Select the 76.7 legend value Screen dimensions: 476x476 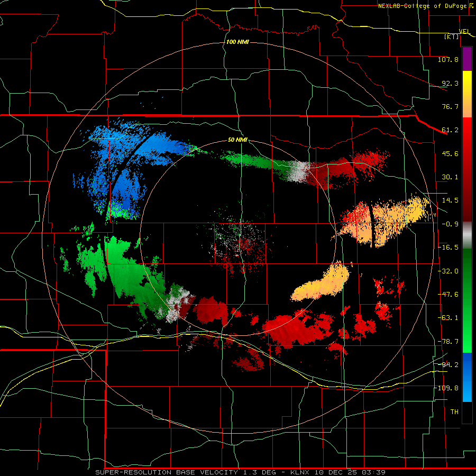[x=450, y=106]
